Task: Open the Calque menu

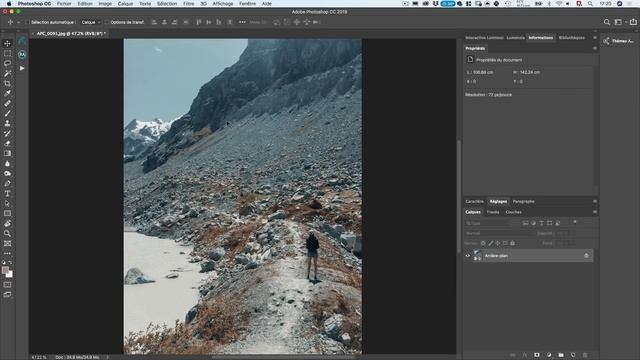Action: (125, 4)
